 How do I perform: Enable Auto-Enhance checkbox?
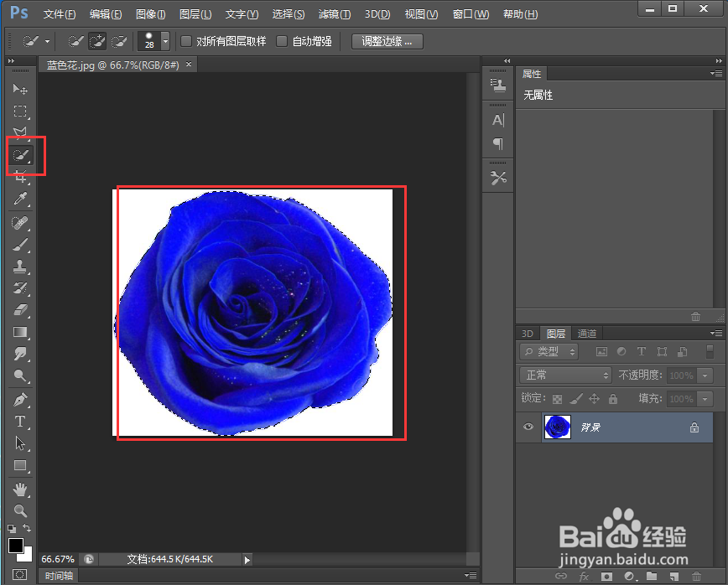281,41
